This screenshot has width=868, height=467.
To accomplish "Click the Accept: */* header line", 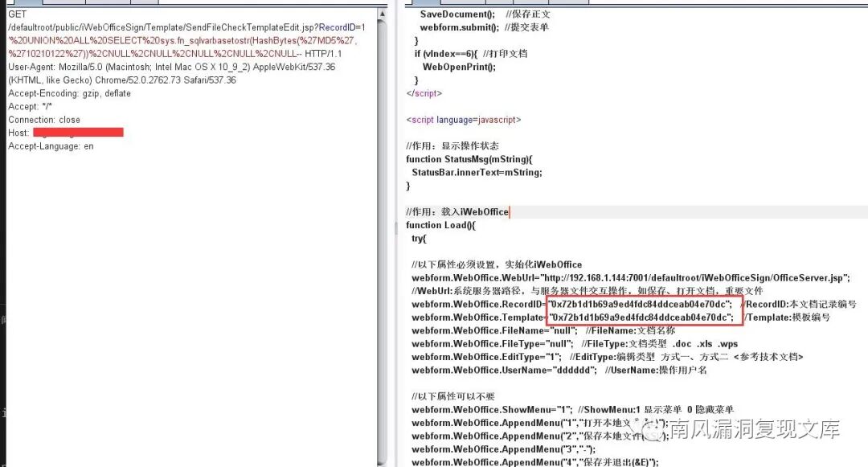I will [x=30, y=107].
